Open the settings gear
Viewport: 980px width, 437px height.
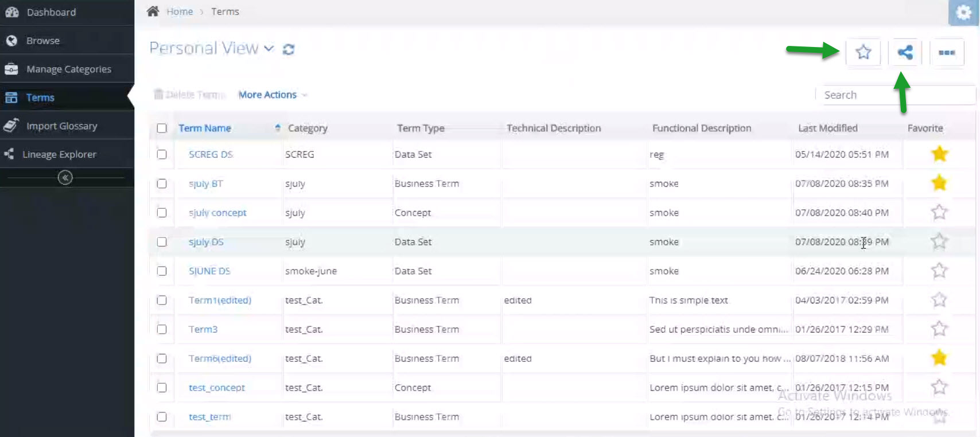pyautogui.click(x=963, y=13)
